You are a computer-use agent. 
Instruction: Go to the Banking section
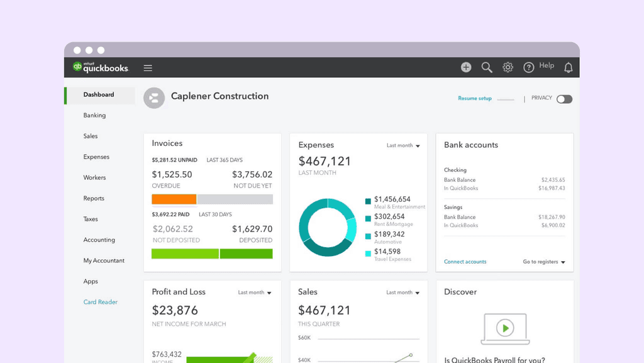tap(94, 115)
